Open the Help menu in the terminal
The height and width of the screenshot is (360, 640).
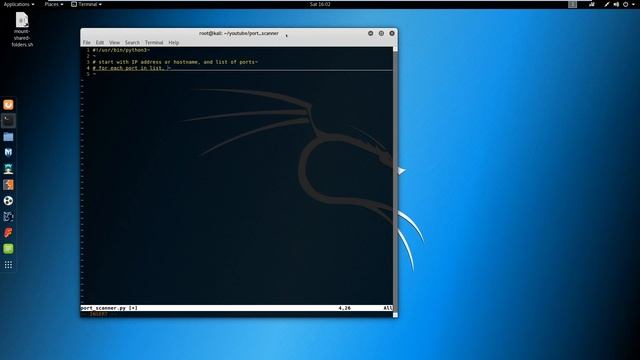click(x=173, y=42)
